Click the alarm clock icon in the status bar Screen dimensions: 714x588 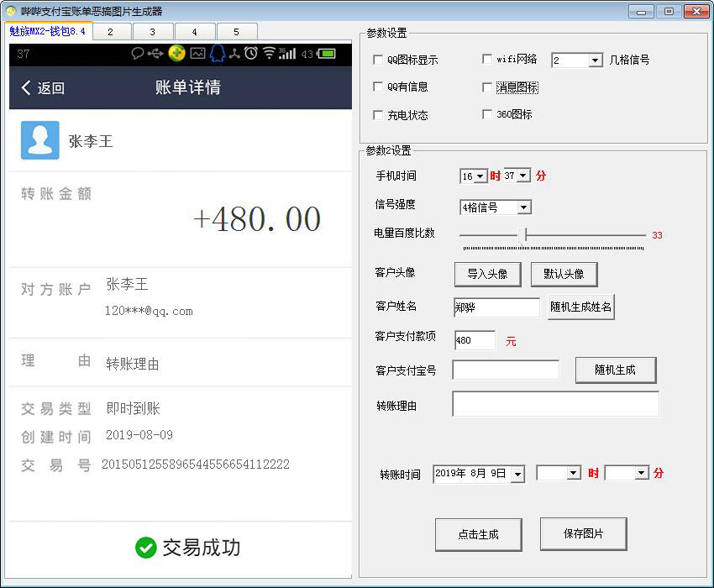pos(251,53)
